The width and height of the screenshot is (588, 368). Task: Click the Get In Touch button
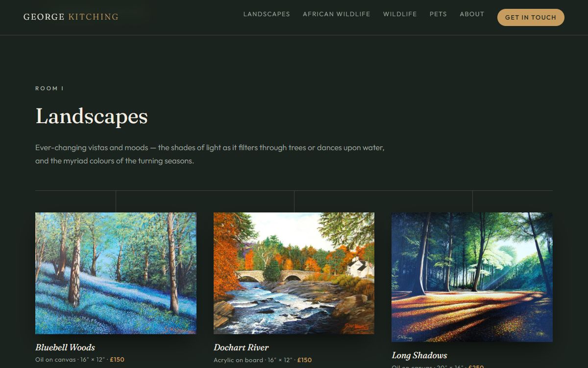pos(531,17)
